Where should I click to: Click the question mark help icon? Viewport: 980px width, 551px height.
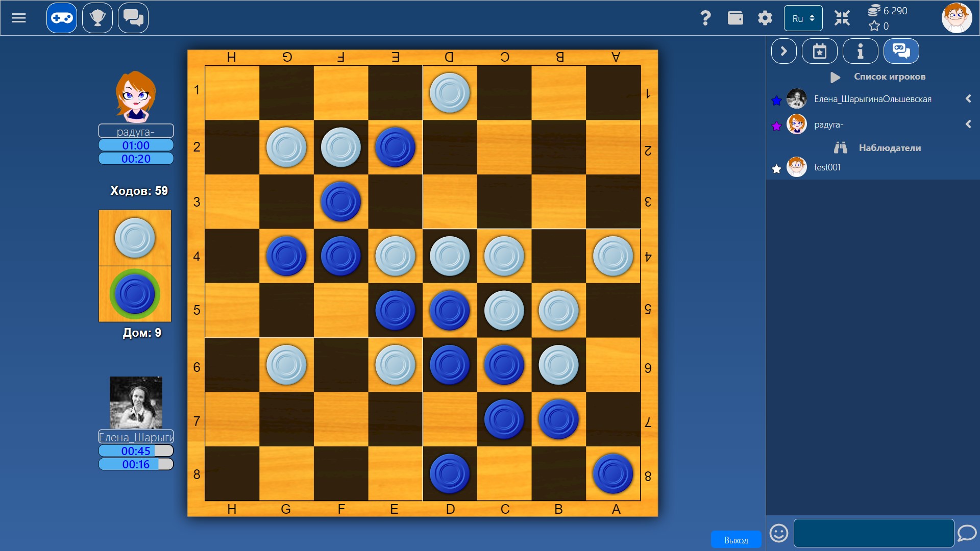pyautogui.click(x=706, y=17)
